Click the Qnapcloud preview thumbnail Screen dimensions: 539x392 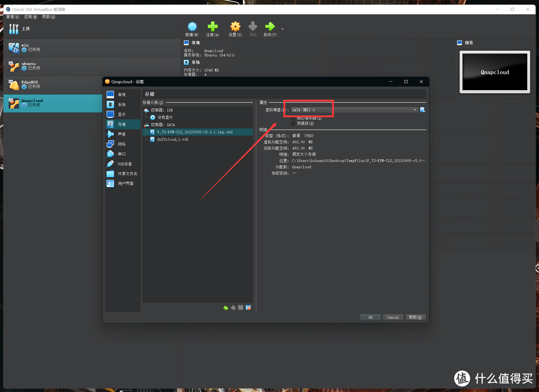[x=495, y=72]
